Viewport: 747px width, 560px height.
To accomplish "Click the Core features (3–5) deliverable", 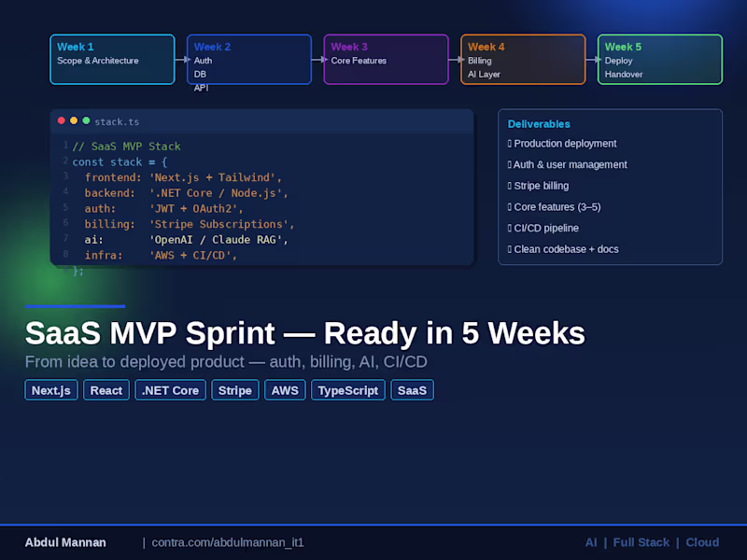I will pos(554,206).
